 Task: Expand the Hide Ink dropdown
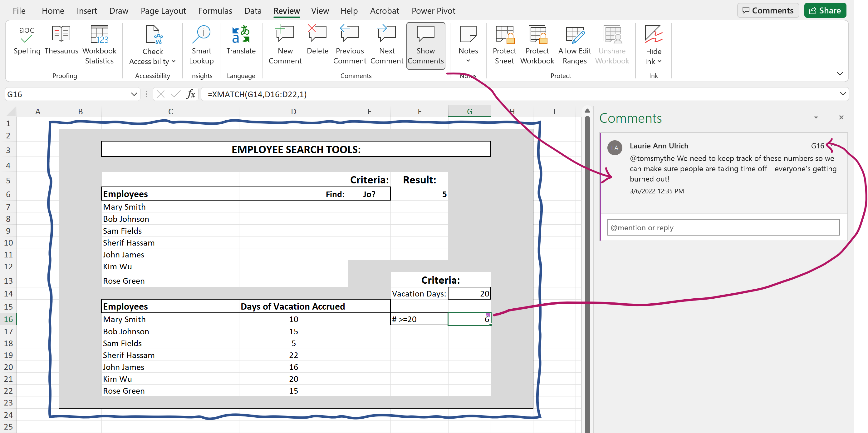point(660,61)
